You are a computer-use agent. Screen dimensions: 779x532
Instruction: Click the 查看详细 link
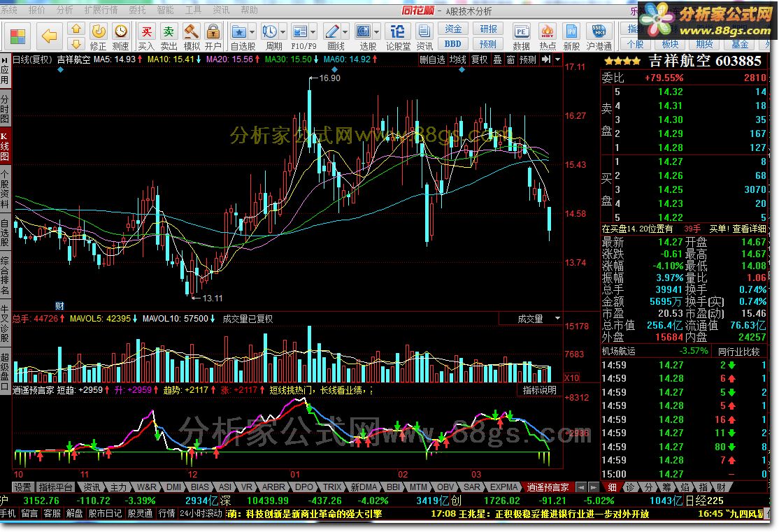click(x=749, y=229)
